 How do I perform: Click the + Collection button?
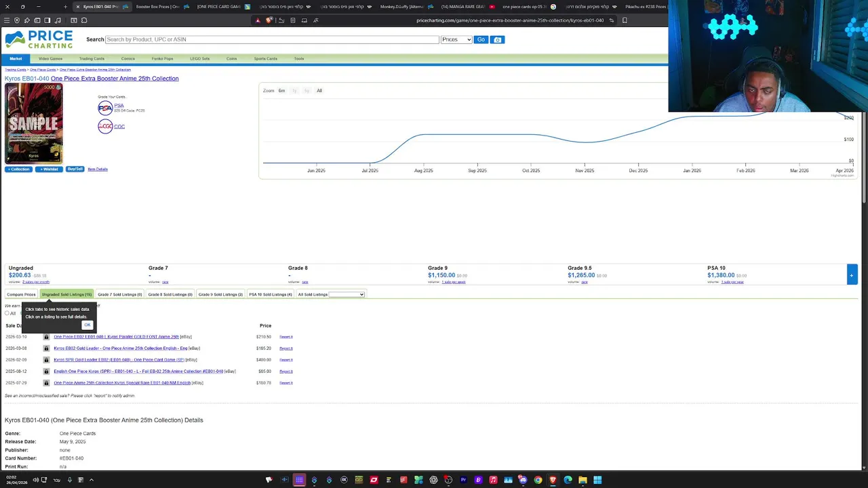pyautogui.click(x=19, y=169)
